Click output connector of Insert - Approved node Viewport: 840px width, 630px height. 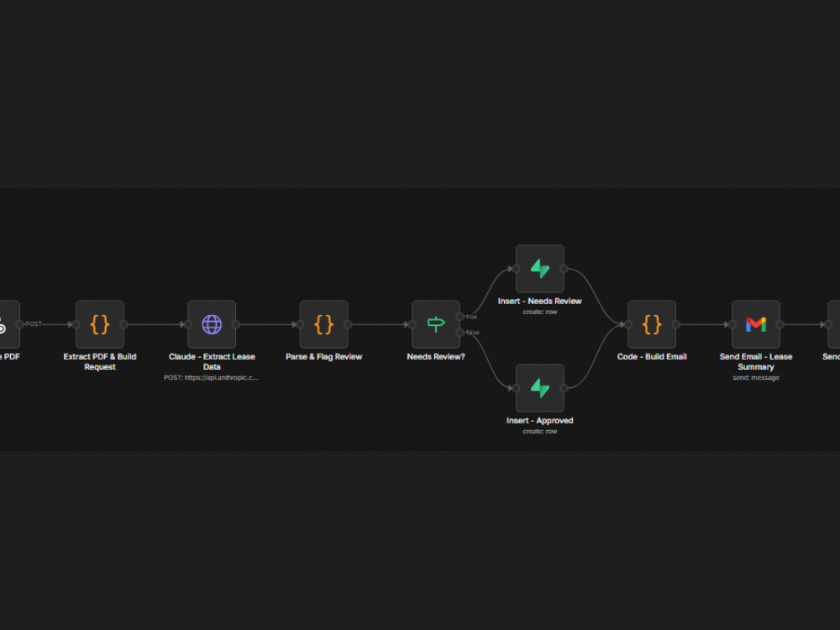click(x=564, y=388)
